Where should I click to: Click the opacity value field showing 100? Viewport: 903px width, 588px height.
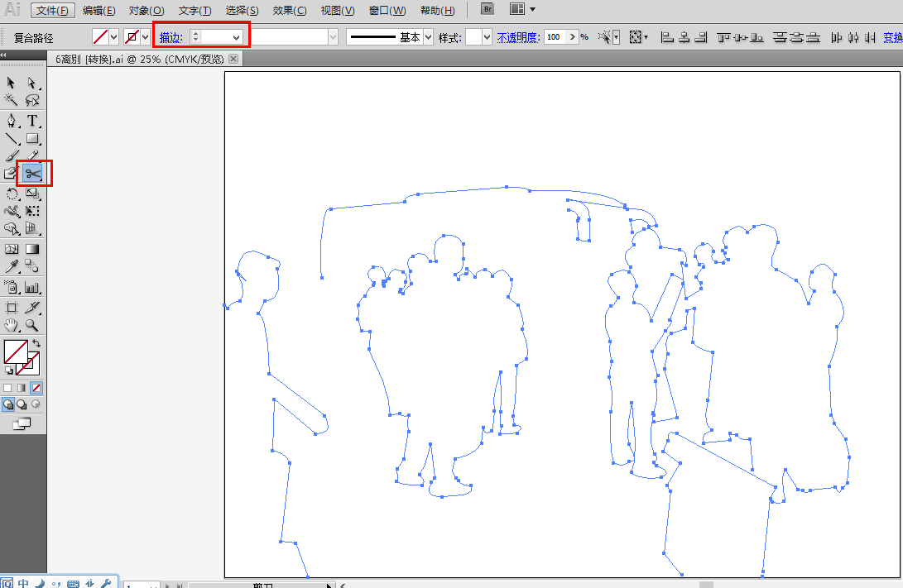[x=555, y=37]
